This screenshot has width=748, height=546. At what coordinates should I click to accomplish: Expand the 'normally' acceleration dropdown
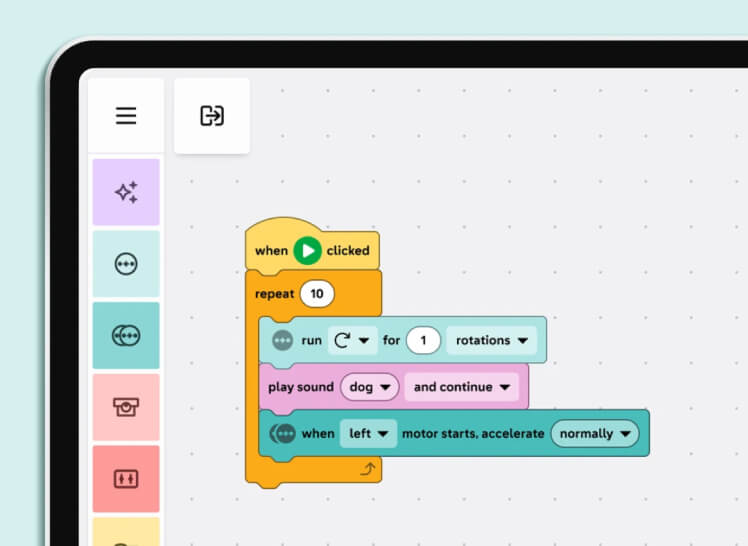[x=594, y=434]
